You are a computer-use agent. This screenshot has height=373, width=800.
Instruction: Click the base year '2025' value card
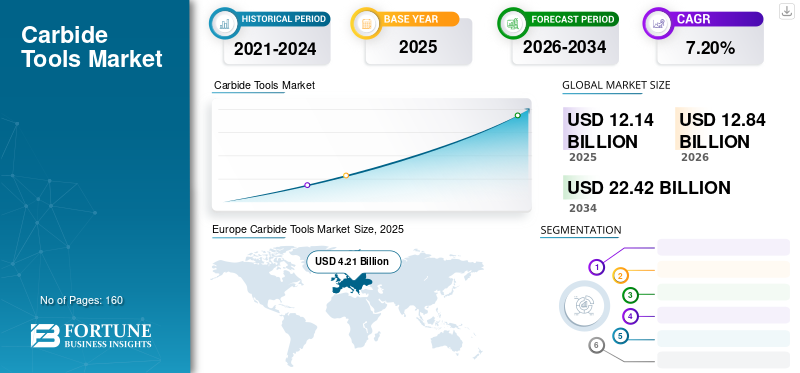pyautogui.click(x=418, y=47)
